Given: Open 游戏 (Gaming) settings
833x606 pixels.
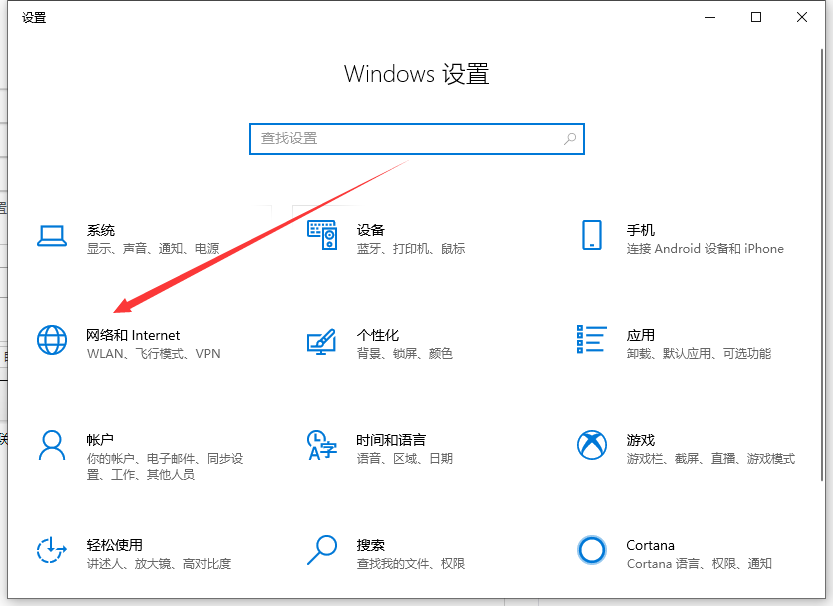Looking at the screenshot, I should point(640,440).
